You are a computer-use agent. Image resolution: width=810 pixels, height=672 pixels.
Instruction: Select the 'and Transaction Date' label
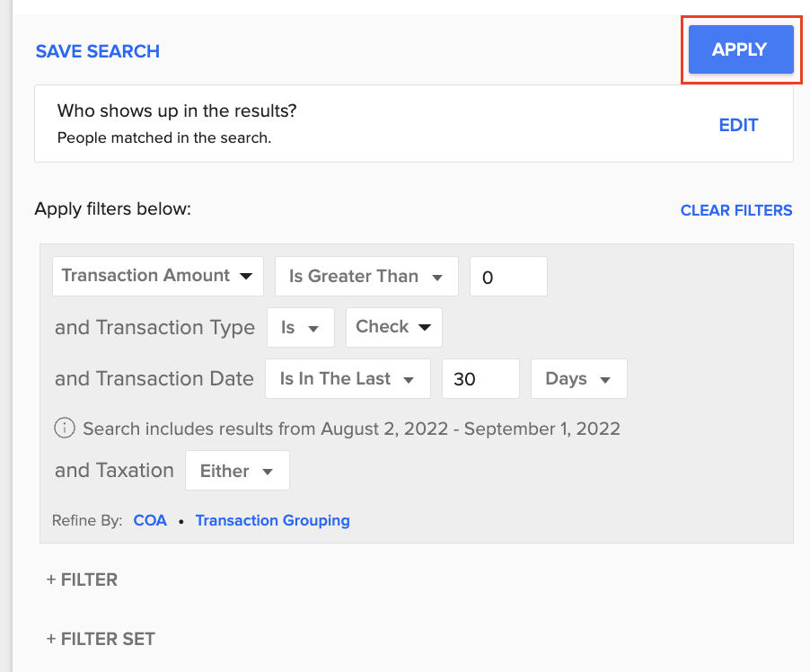pyautogui.click(x=154, y=378)
